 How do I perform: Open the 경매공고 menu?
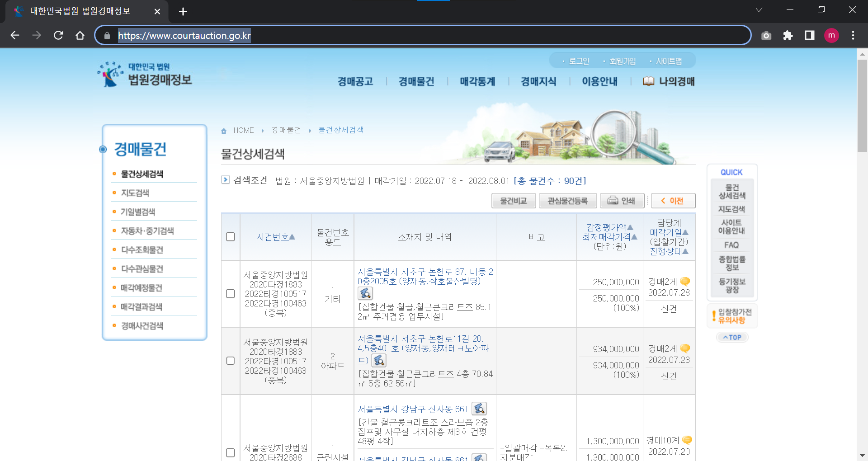point(355,81)
